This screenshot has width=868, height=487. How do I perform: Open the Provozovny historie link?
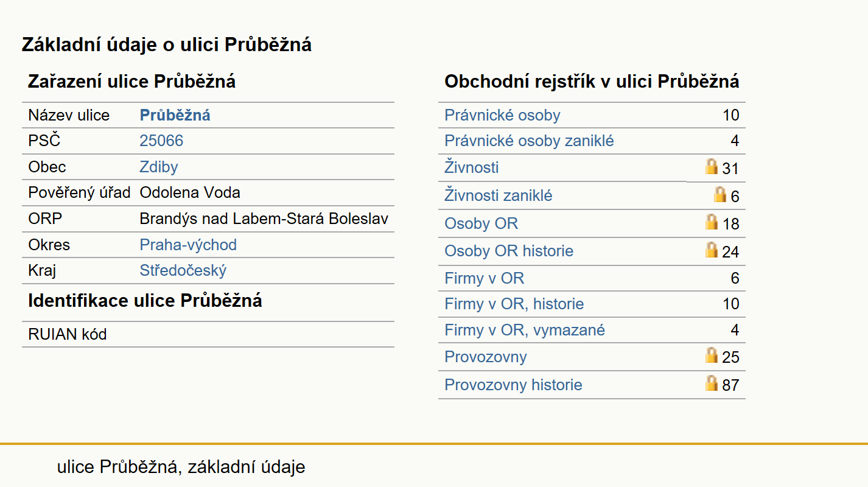click(513, 385)
